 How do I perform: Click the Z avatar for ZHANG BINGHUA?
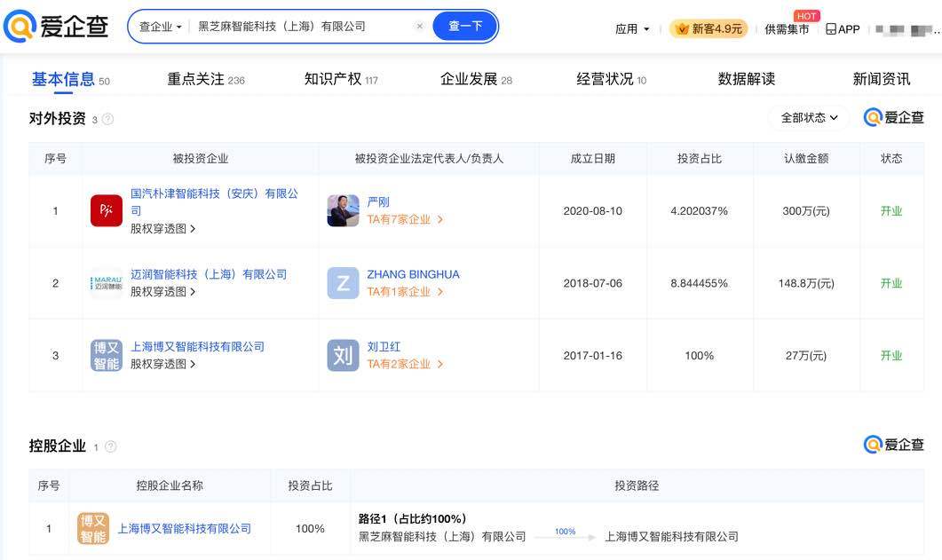[343, 283]
